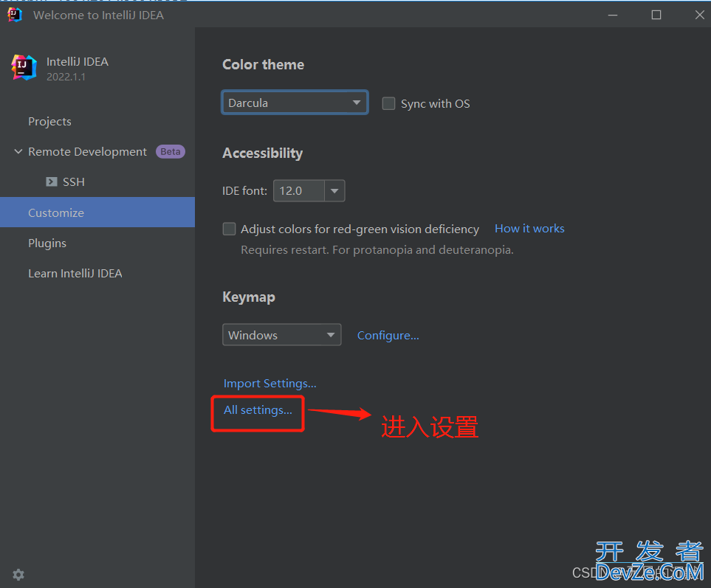Click the IntelliJ icon in title bar
The width and height of the screenshot is (711, 588).
coord(15,15)
